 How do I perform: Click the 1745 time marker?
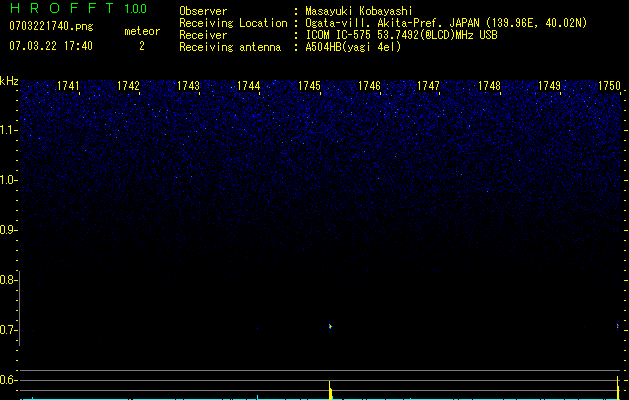click(309, 87)
